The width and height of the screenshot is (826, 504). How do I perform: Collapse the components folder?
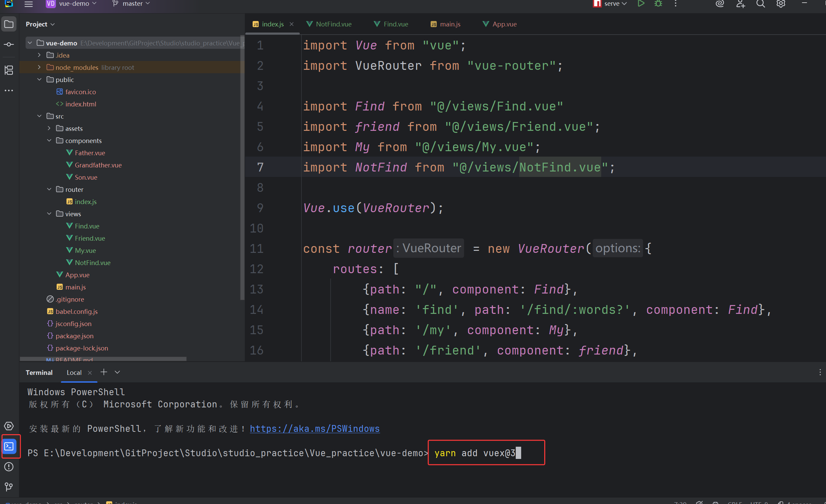[x=49, y=140]
